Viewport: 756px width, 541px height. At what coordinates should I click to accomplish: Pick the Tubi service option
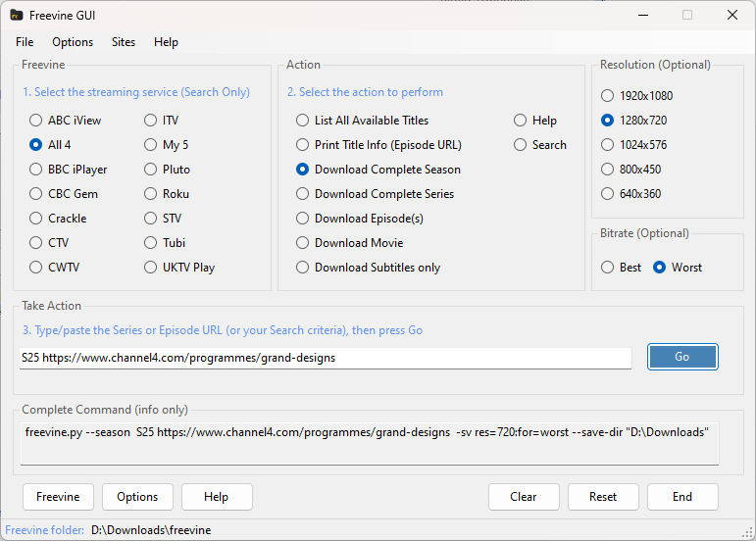coord(151,243)
